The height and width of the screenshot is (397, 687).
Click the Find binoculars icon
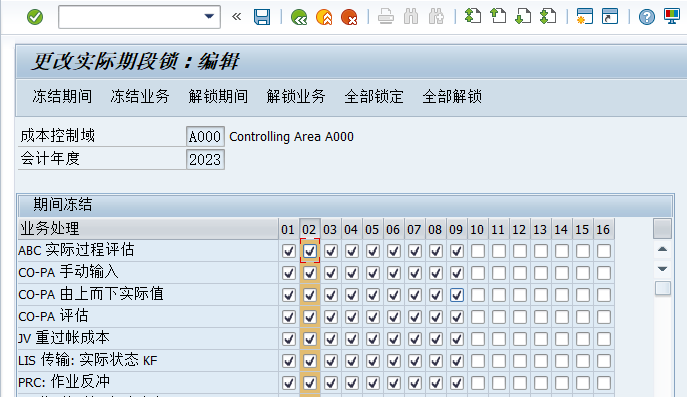pos(411,17)
